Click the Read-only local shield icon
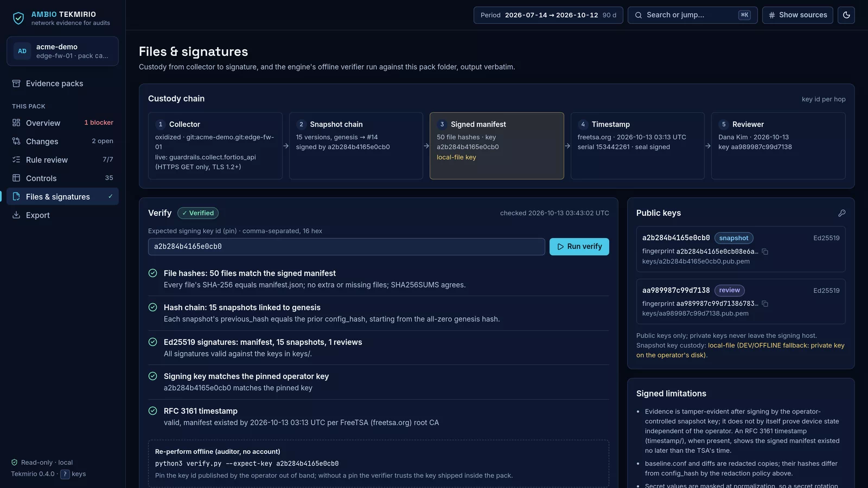The height and width of the screenshot is (488, 868). click(15, 463)
